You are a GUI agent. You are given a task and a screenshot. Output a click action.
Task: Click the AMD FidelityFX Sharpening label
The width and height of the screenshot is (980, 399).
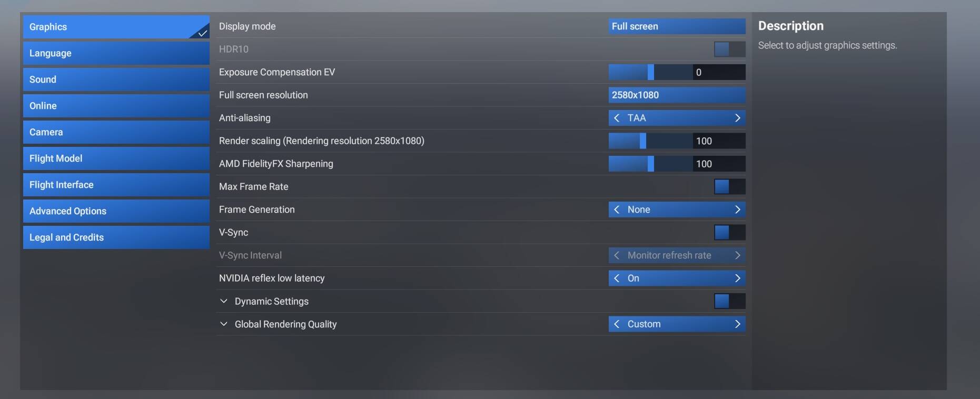tap(276, 164)
